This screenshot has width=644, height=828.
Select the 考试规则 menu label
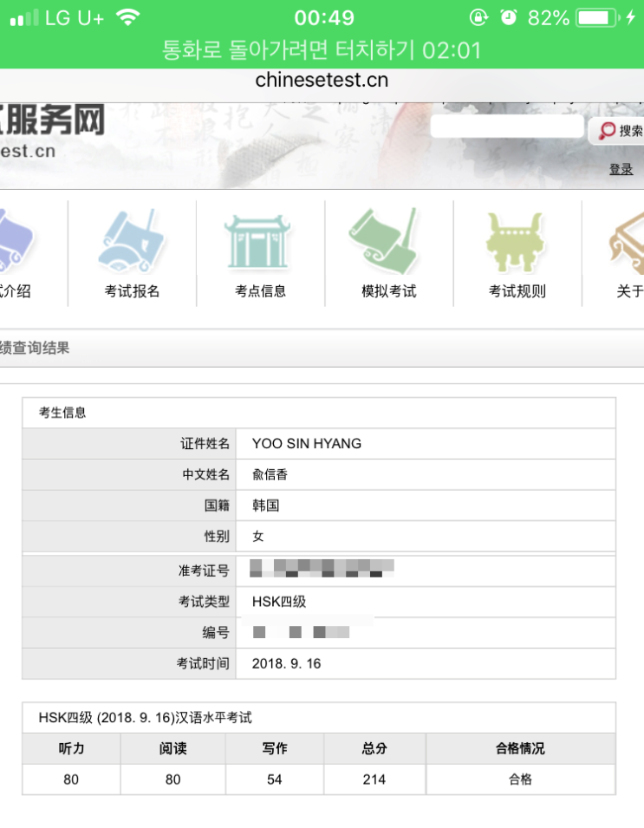517,291
